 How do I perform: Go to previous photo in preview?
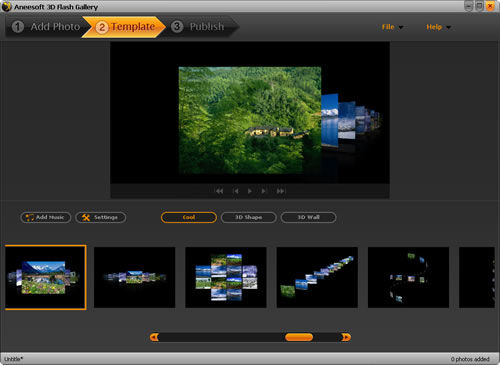[x=236, y=191]
